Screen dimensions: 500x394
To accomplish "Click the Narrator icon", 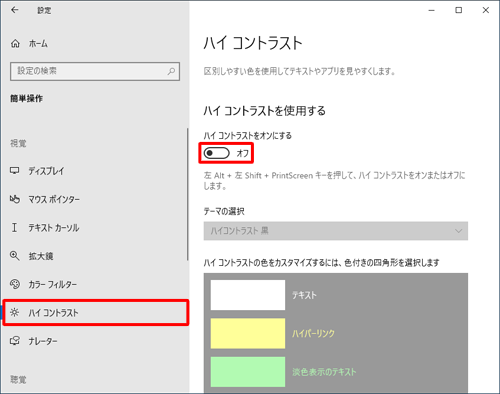I will [15, 341].
